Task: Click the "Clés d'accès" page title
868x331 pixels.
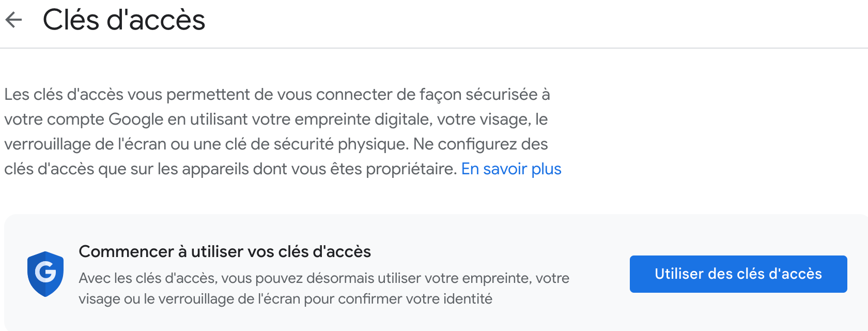Action: (124, 20)
